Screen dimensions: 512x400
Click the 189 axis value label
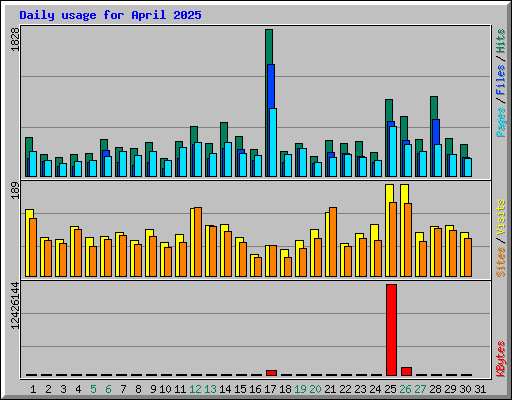[x=15, y=191]
